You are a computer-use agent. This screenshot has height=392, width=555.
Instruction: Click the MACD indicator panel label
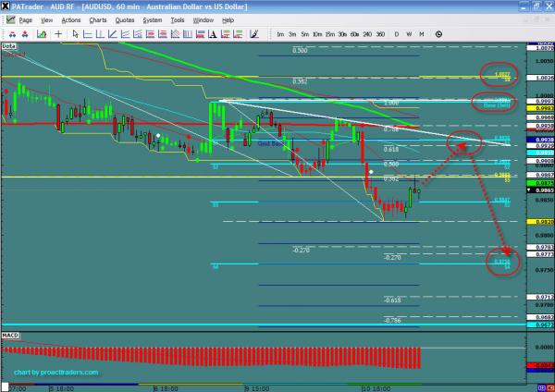click(x=10, y=331)
